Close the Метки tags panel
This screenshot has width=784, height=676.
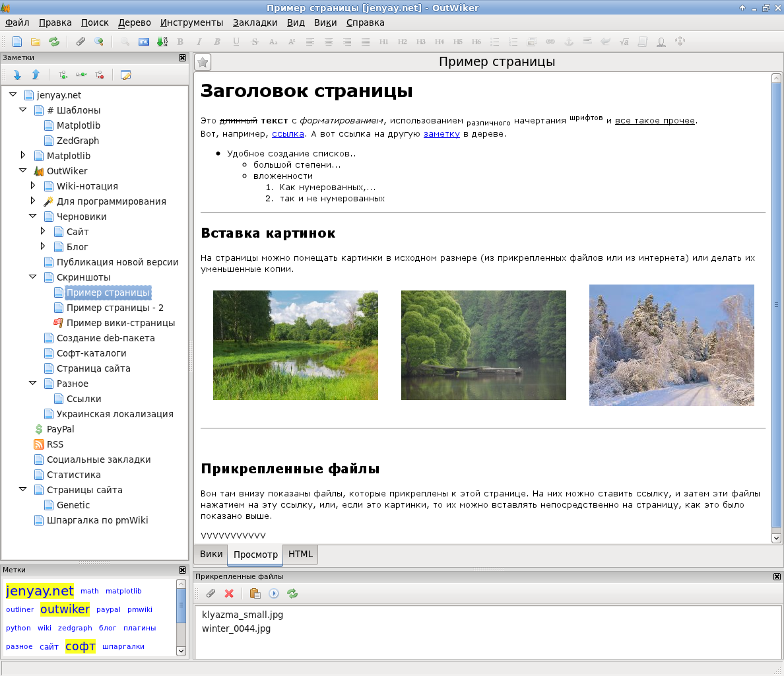183,570
